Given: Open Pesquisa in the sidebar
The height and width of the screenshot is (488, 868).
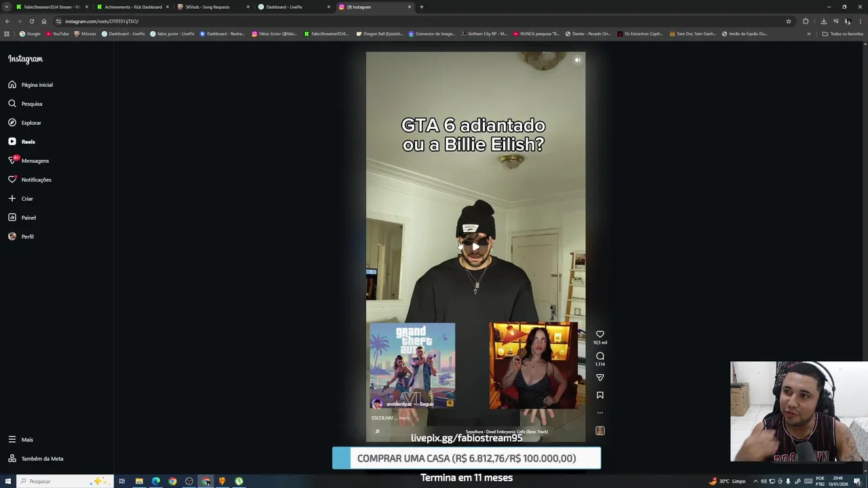Looking at the screenshot, I should point(26,104).
